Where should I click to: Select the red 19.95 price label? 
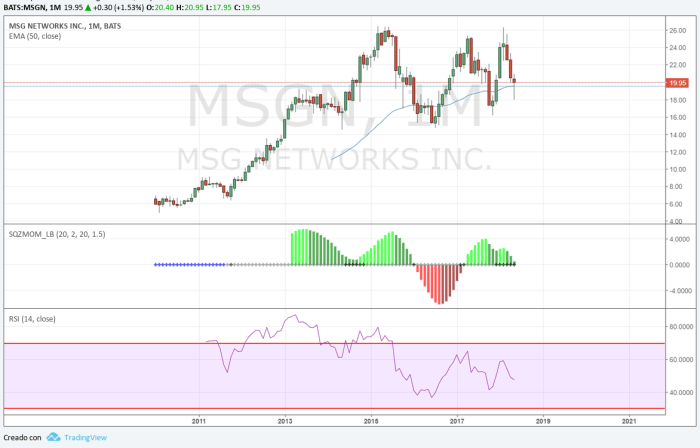[677, 83]
